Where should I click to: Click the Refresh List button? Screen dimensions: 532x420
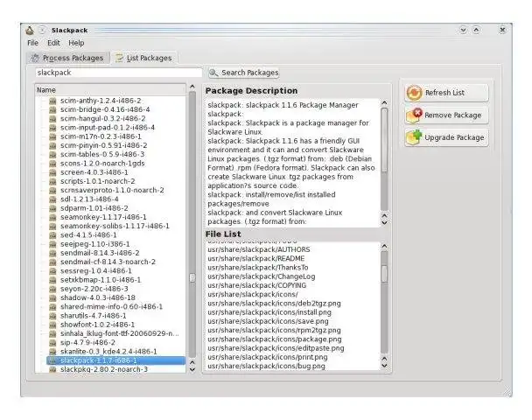[446, 93]
